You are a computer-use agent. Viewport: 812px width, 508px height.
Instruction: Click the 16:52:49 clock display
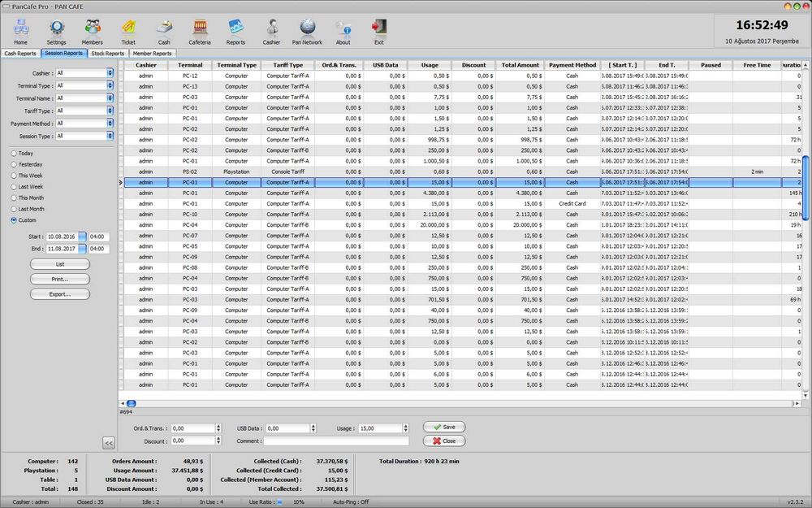762,25
